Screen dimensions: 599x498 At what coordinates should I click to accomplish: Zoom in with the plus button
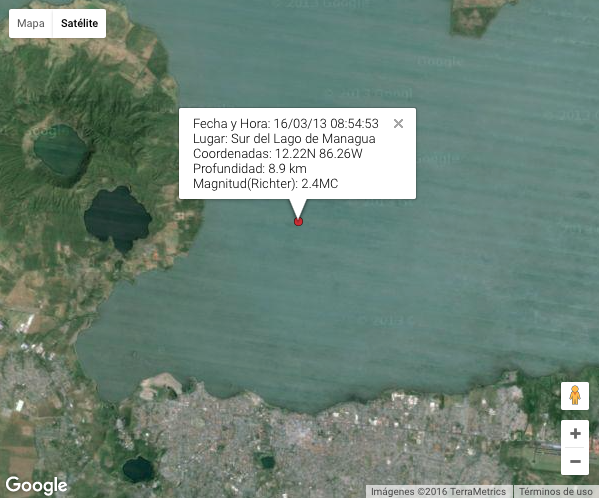[x=575, y=433]
